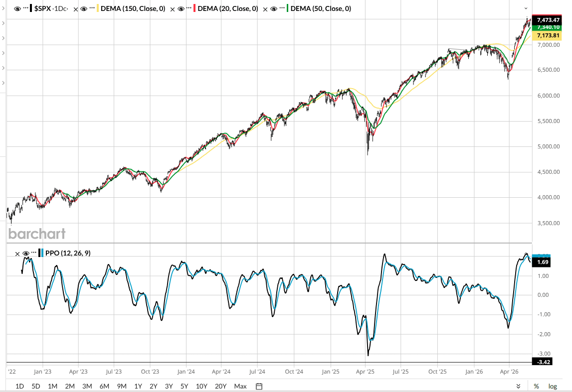Click the DEMA (150, Close, 0) legend label
The height and width of the screenshot is (392, 572).
click(x=133, y=8)
